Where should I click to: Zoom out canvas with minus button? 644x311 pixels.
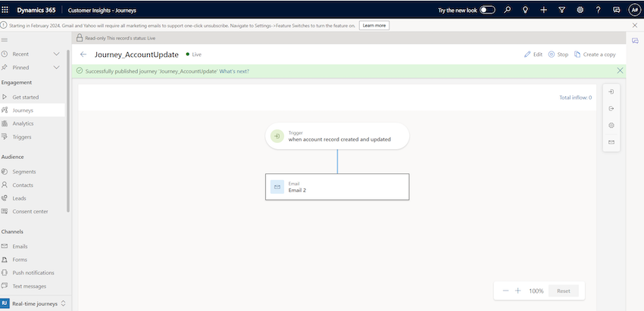click(x=505, y=291)
